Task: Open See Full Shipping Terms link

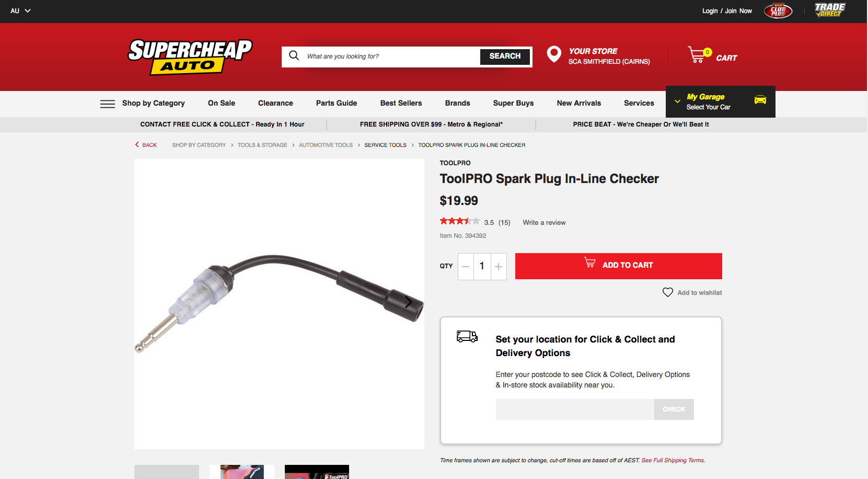Action: 673,460
